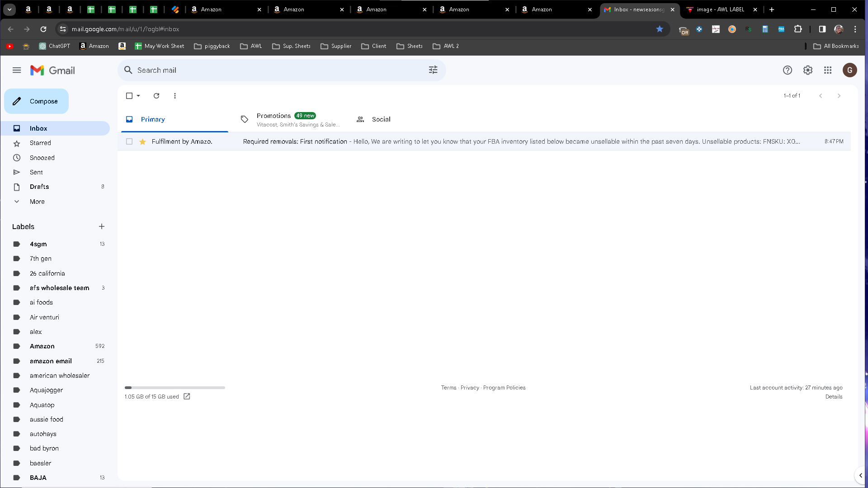Go to newer messages arrow
Image resolution: width=868 pixels, height=488 pixels.
821,96
